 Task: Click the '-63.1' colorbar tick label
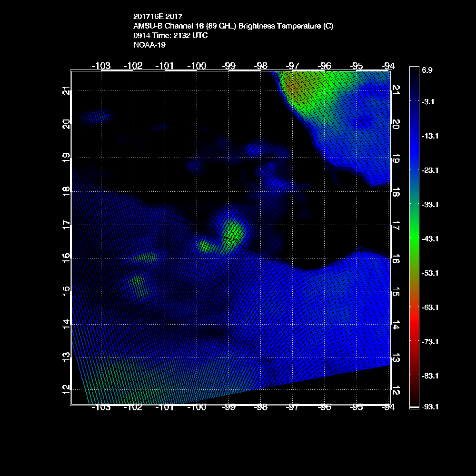pos(430,307)
